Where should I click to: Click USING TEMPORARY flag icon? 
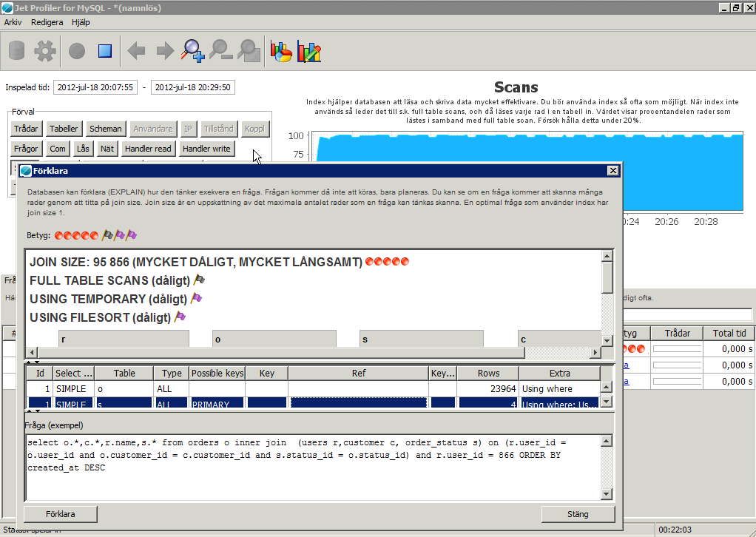[x=196, y=298]
